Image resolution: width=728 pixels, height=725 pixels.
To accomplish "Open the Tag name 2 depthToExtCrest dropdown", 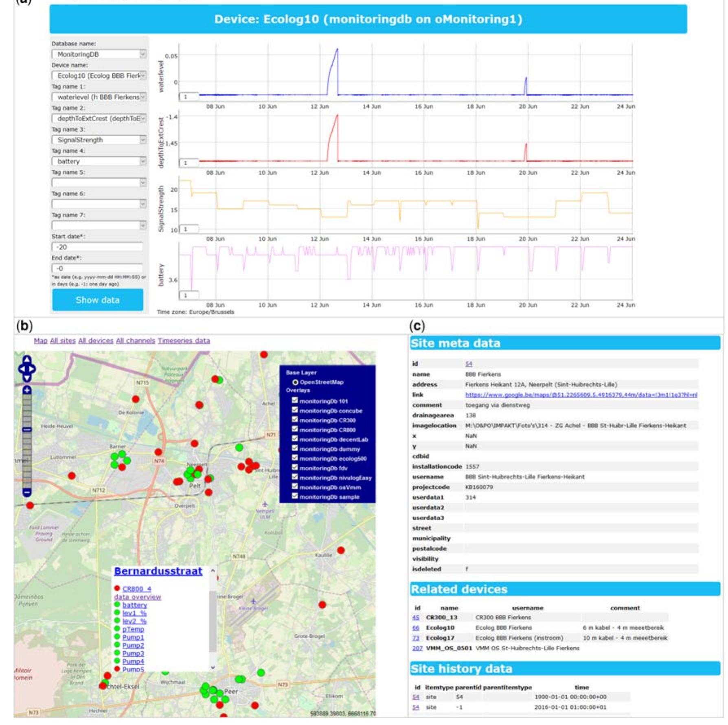I will (99, 119).
